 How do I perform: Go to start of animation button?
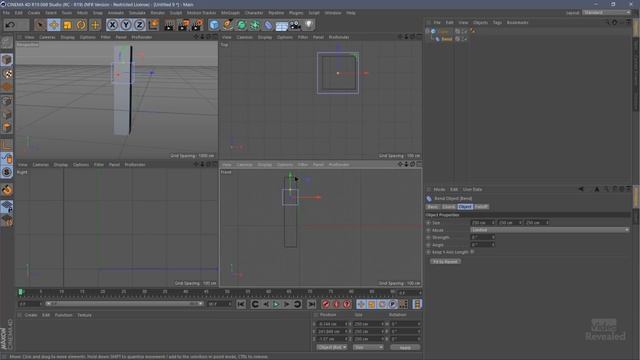coord(241,304)
